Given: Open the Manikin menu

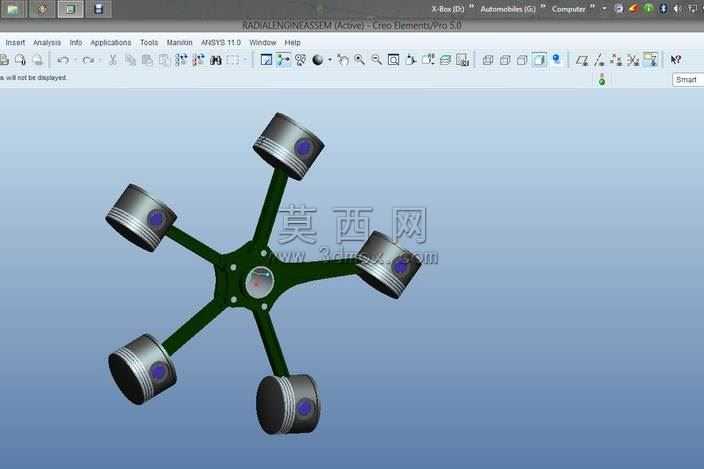Looking at the screenshot, I should tap(179, 43).
